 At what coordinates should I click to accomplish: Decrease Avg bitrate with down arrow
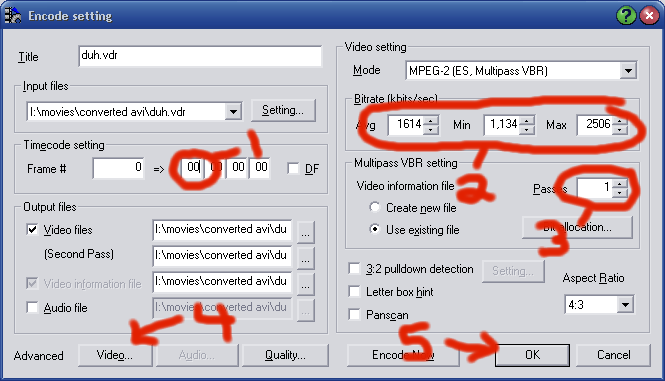[431, 129]
